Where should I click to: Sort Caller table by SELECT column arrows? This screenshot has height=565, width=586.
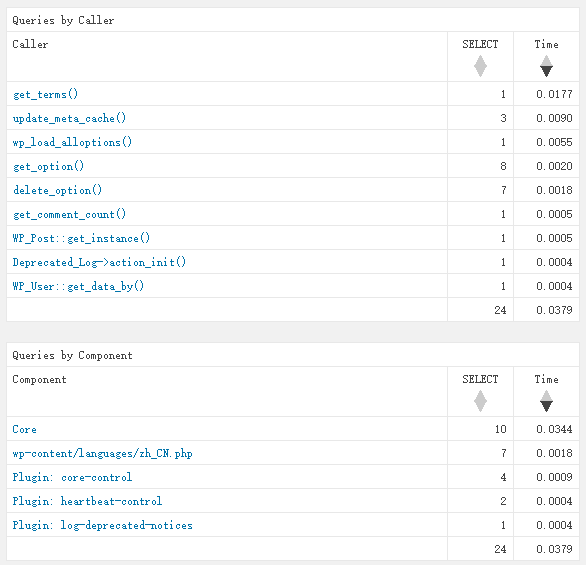click(x=480, y=66)
